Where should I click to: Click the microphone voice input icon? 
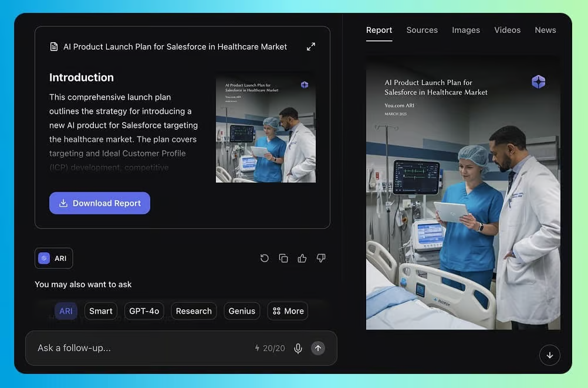(x=298, y=348)
